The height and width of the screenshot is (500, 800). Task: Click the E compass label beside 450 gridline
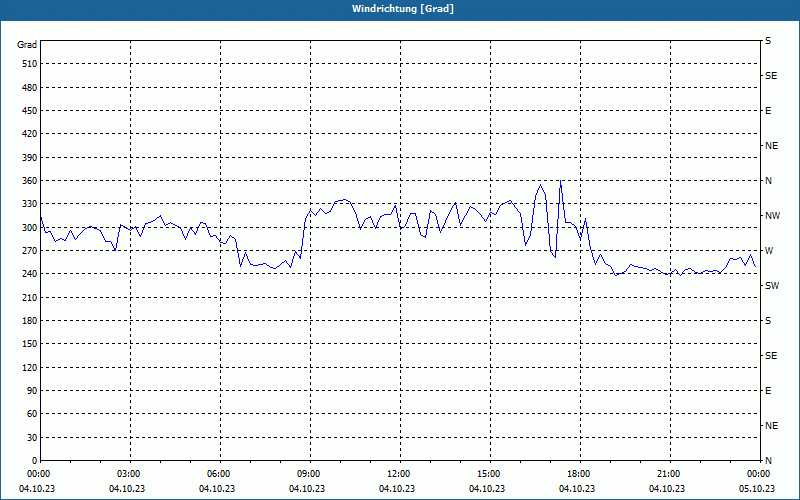tap(768, 111)
